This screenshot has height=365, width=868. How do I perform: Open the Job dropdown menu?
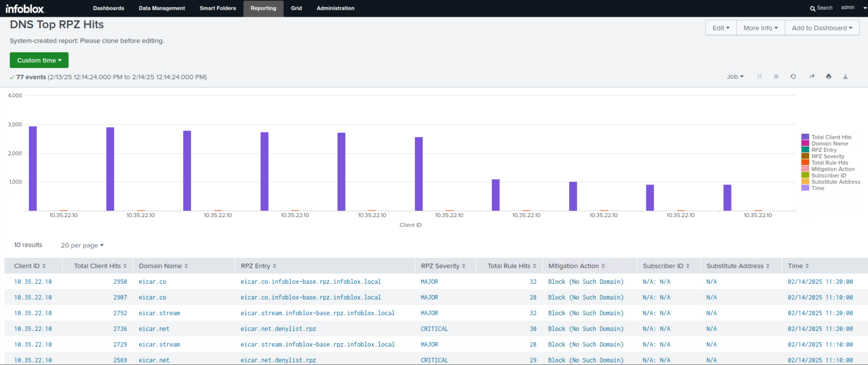coord(735,77)
